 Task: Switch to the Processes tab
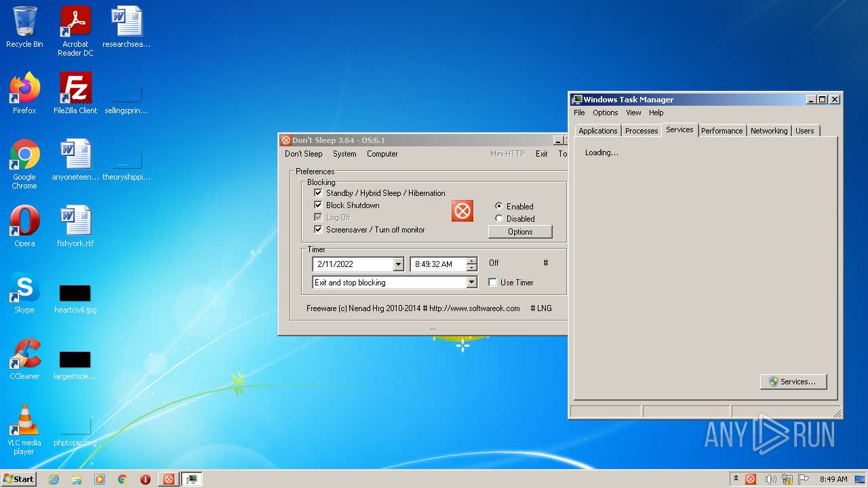(x=642, y=131)
